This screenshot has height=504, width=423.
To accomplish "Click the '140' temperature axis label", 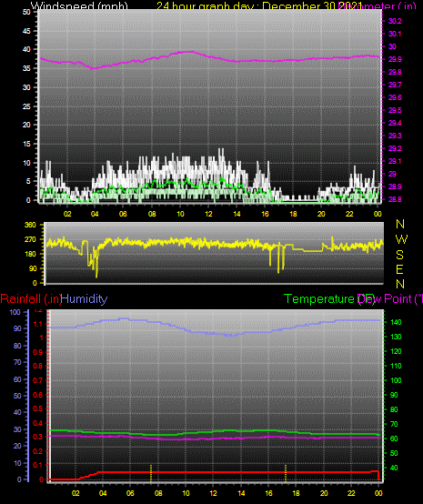I will tap(396, 322).
